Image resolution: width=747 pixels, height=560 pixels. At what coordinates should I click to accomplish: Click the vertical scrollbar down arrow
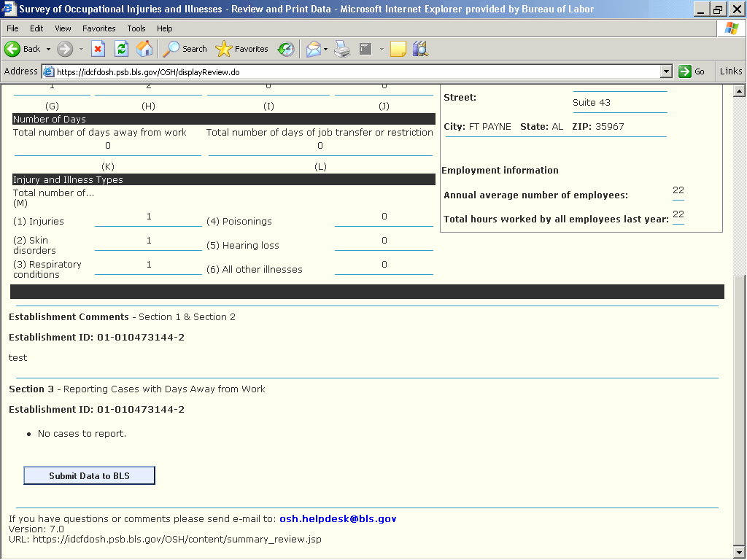coord(738,552)
